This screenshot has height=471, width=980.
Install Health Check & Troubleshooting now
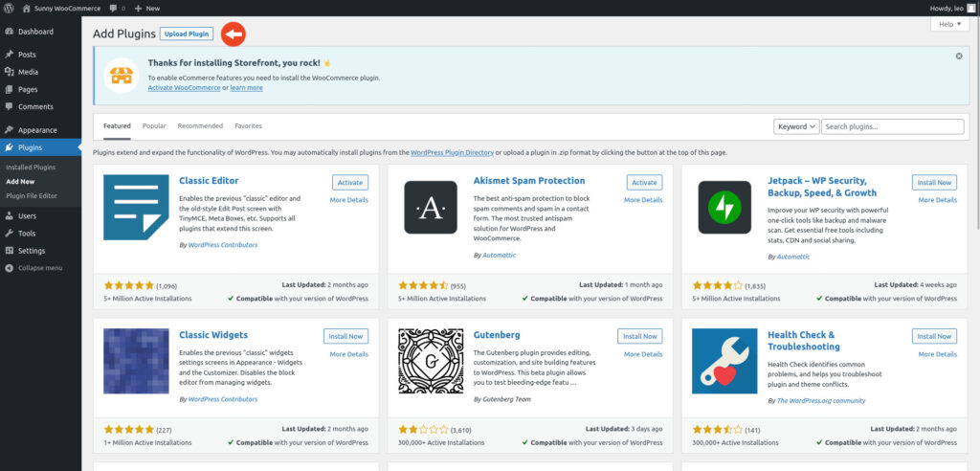click(x=934, y=336)
